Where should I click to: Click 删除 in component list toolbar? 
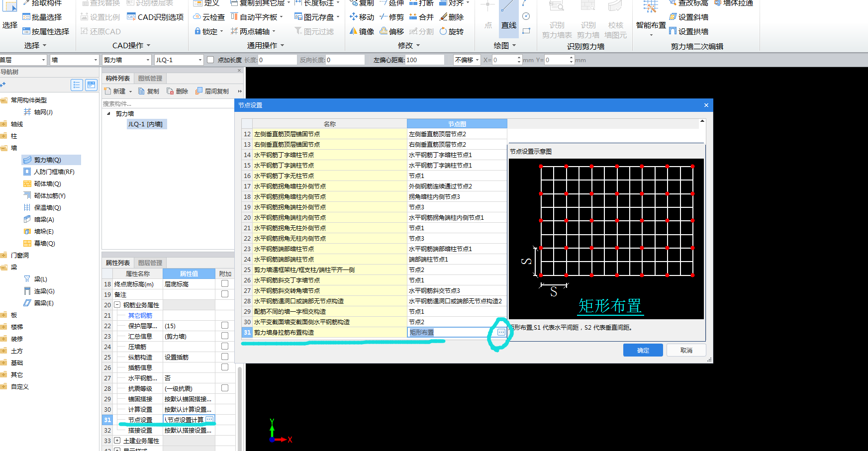pos(178,91)
